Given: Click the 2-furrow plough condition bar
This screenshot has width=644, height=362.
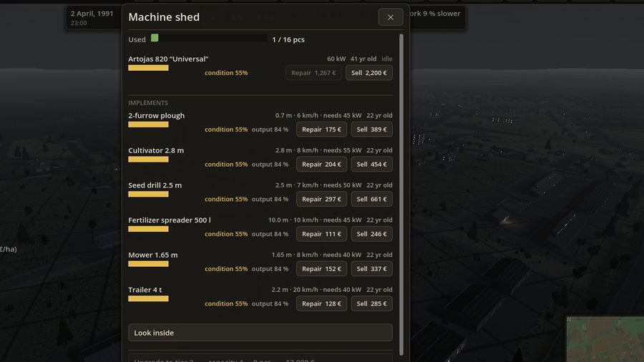Looking at the screenshot, I should coord(148,124).
